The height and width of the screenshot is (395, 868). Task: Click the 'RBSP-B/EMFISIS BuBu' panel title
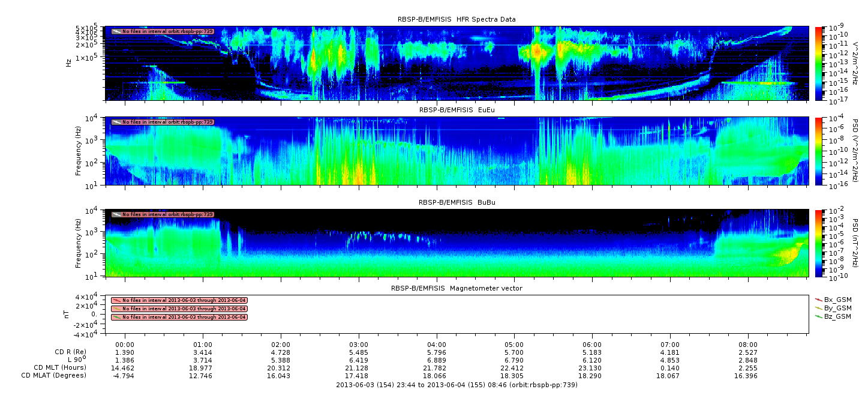(456, 203)
